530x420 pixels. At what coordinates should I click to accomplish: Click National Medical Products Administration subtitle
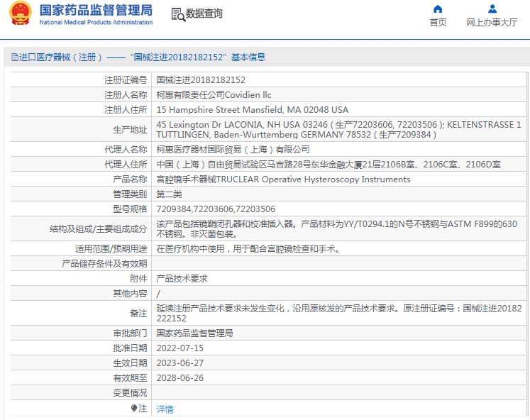pyautogui.click(x=96, y=22)
